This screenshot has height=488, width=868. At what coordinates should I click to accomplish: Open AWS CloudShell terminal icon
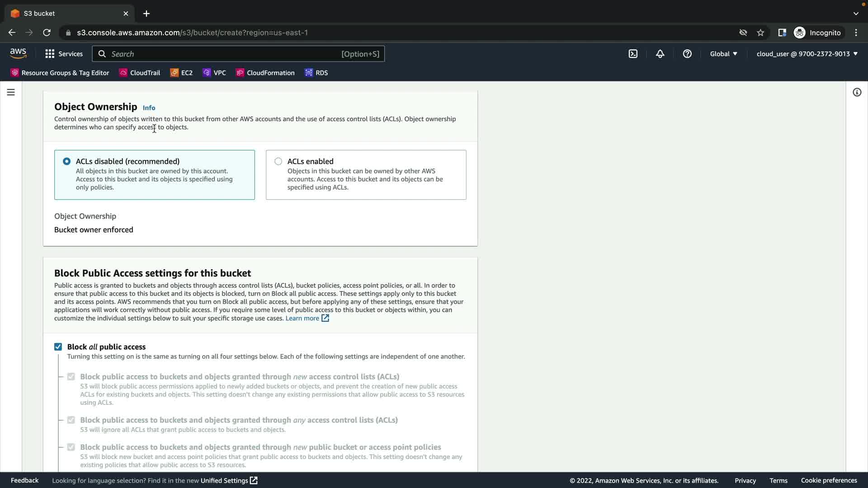click(633, 54)
